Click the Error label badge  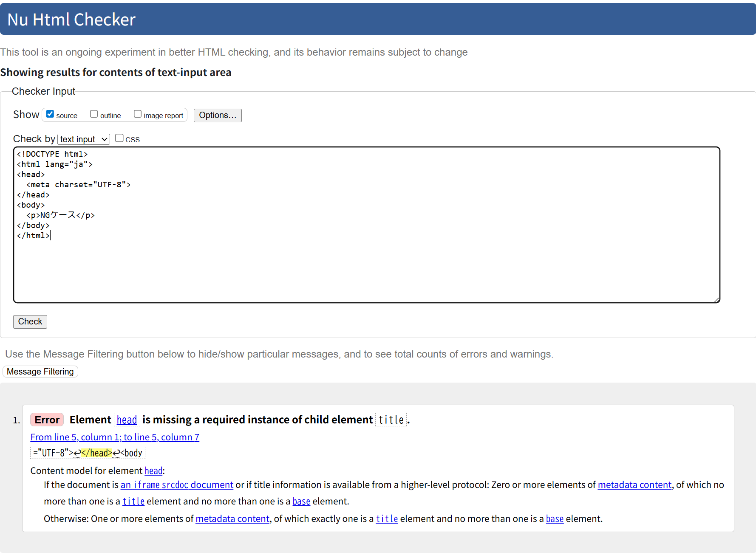pos(47,420)
